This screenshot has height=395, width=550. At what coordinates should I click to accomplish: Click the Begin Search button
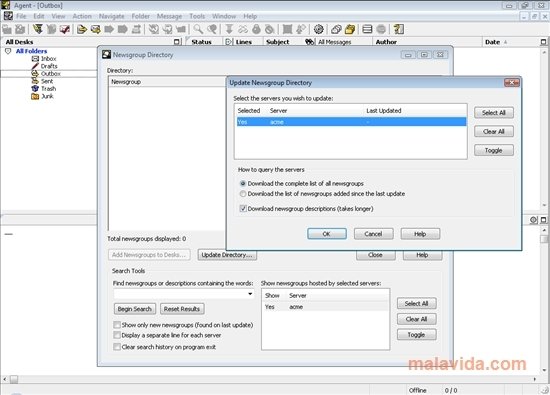135,309
